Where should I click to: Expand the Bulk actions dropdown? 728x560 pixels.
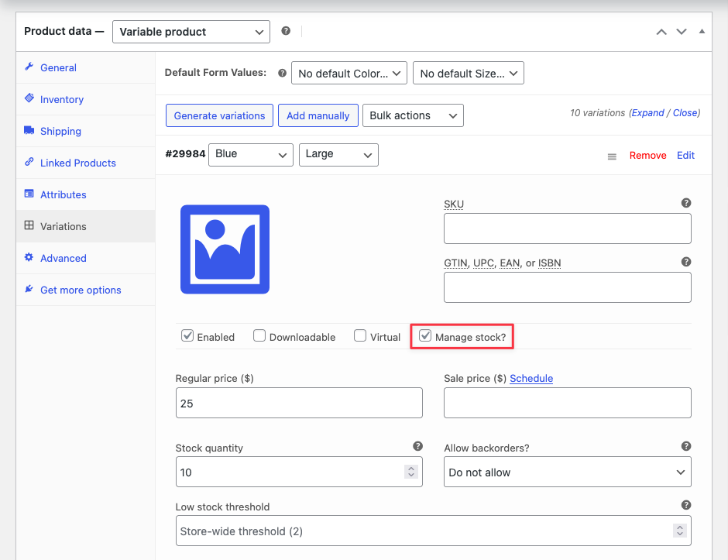pyautogui.click(x=413, y=115)
